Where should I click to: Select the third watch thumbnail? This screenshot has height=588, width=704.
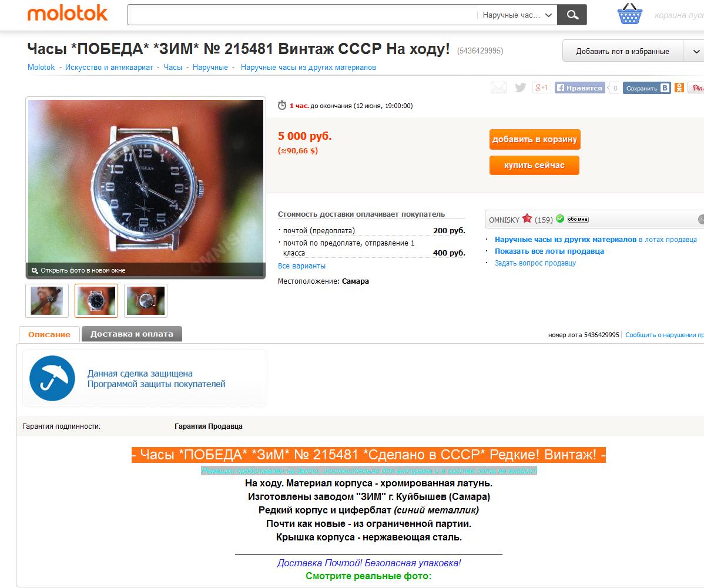pyautogui.click(x=146, y=301)
